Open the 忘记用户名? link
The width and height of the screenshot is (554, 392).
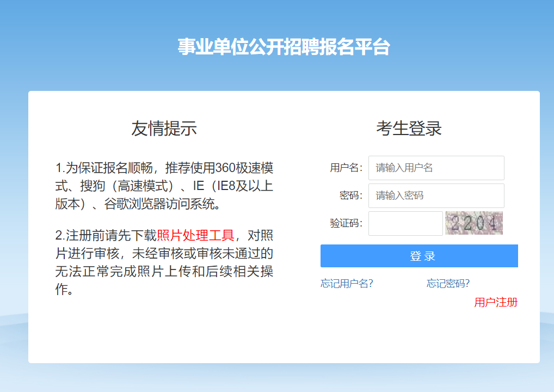[x=347, y=284]
